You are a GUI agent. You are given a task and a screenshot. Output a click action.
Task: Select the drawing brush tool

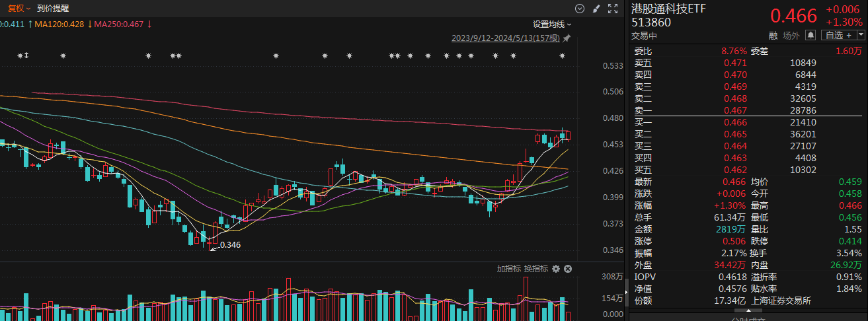[x=596, y=9]
